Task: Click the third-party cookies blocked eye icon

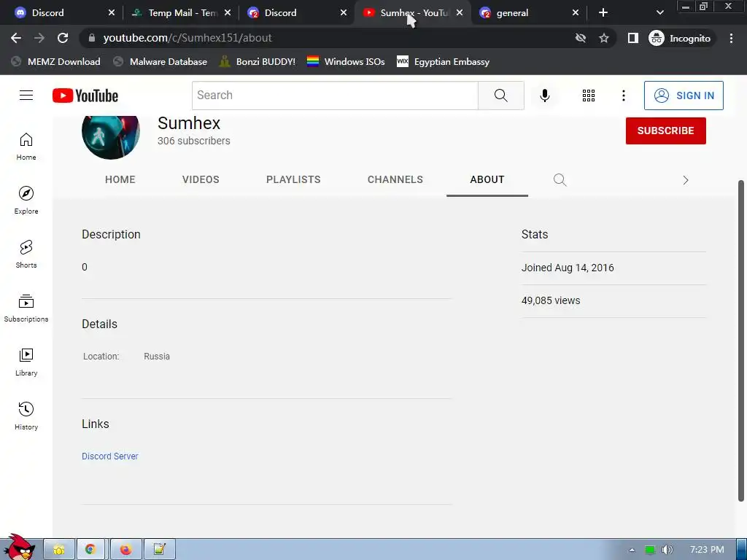Action: [x=580, y=38]
